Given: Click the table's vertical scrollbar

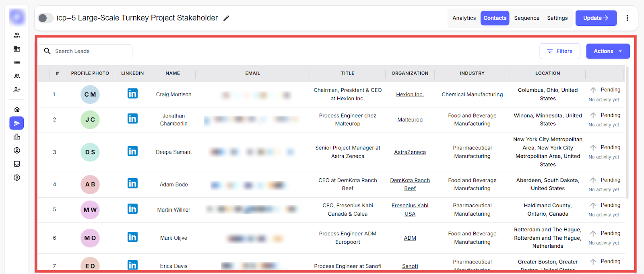Looking at the screenshot, I should pyautogui.click(x=627, y=133).
